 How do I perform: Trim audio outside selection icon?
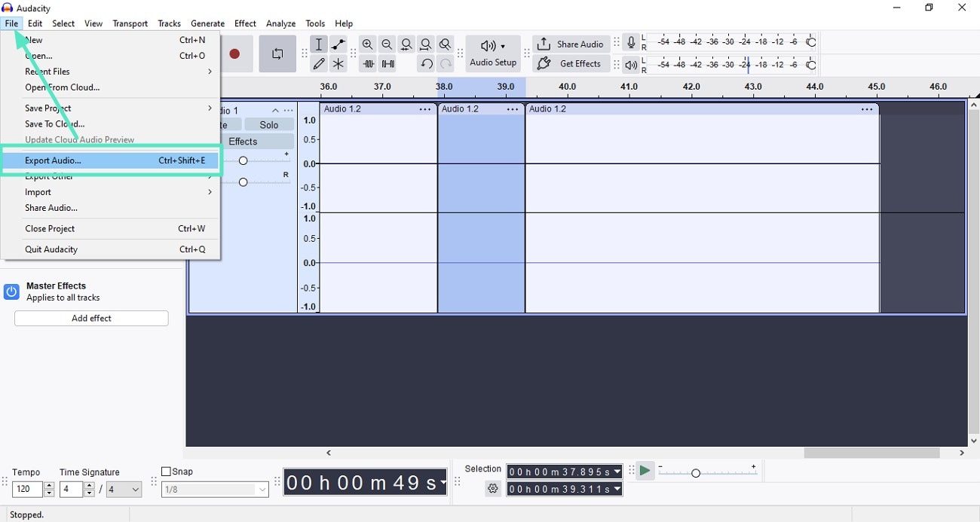(x=368, y=64)
